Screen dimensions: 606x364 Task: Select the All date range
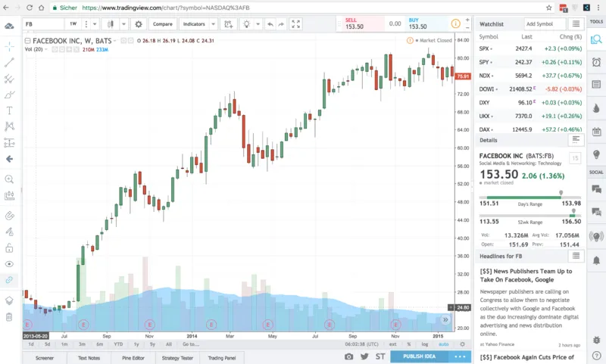point(169,344)
